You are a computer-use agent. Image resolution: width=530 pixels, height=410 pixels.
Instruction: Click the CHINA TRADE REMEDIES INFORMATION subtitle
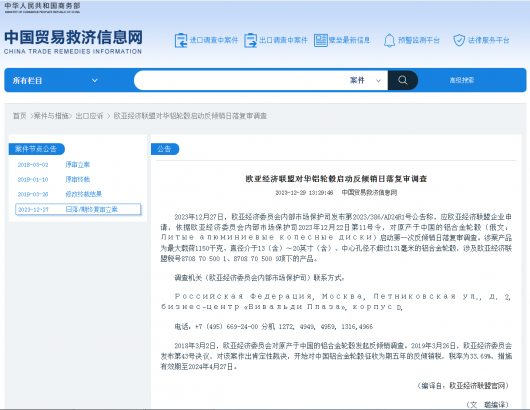point(73,51)
